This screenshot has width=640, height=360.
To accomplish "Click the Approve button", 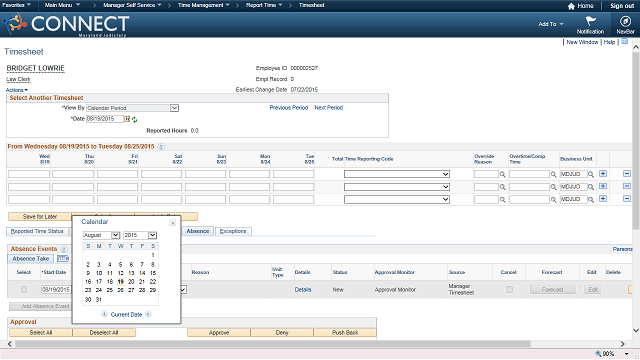I will [219, 333].
